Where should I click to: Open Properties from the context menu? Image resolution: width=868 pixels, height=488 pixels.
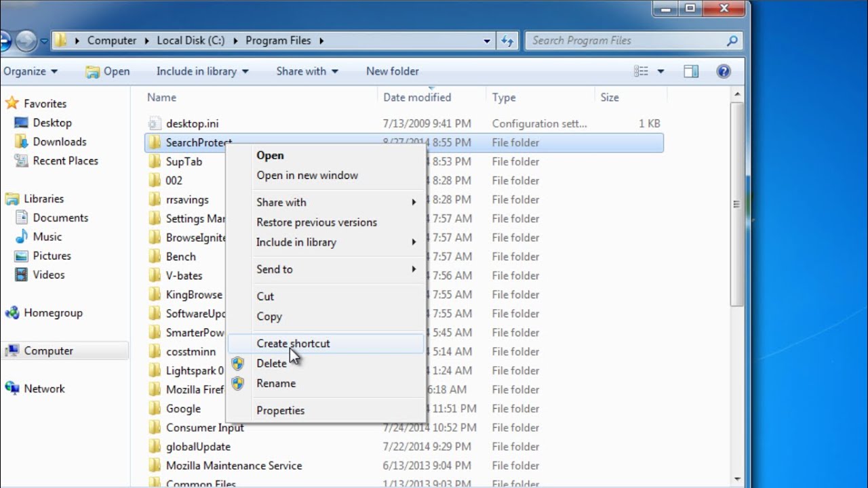[x=280, y=410]
